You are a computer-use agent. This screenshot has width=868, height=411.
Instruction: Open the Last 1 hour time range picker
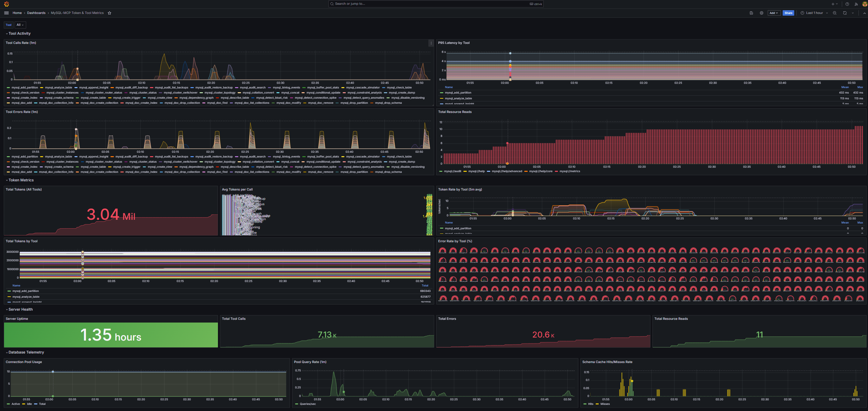tap(814, 13)
